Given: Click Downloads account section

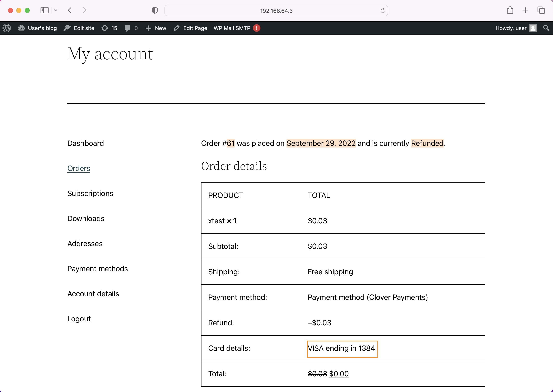Looking at the screenshot, I should [x=85, y=218].
